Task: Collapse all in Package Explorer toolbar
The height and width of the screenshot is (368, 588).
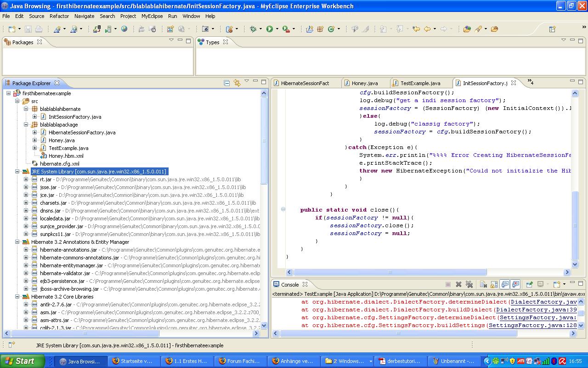Action: (x=227, y=83)
